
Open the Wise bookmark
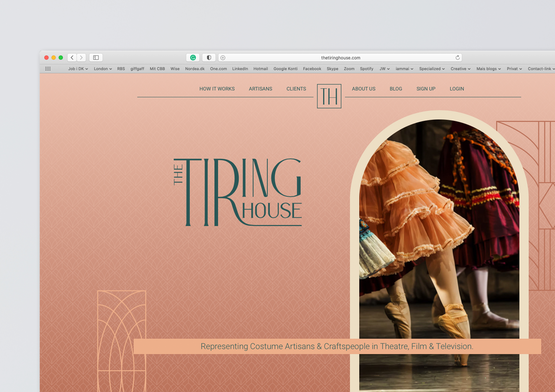175,69
